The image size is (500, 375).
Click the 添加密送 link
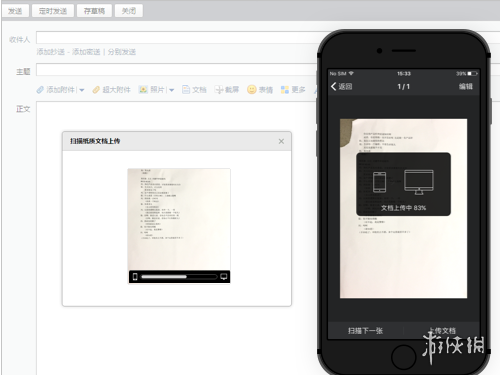click(86, 52)
